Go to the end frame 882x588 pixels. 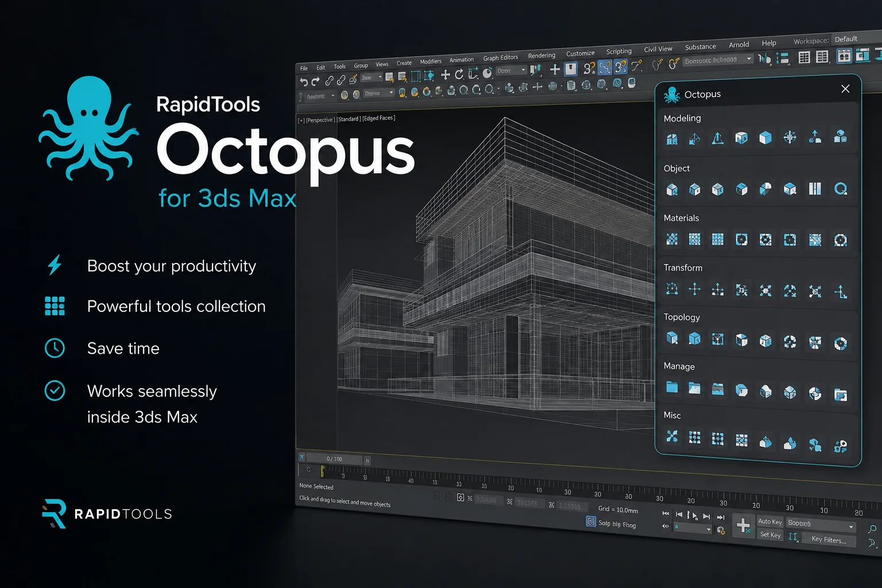tap(721, 517)
